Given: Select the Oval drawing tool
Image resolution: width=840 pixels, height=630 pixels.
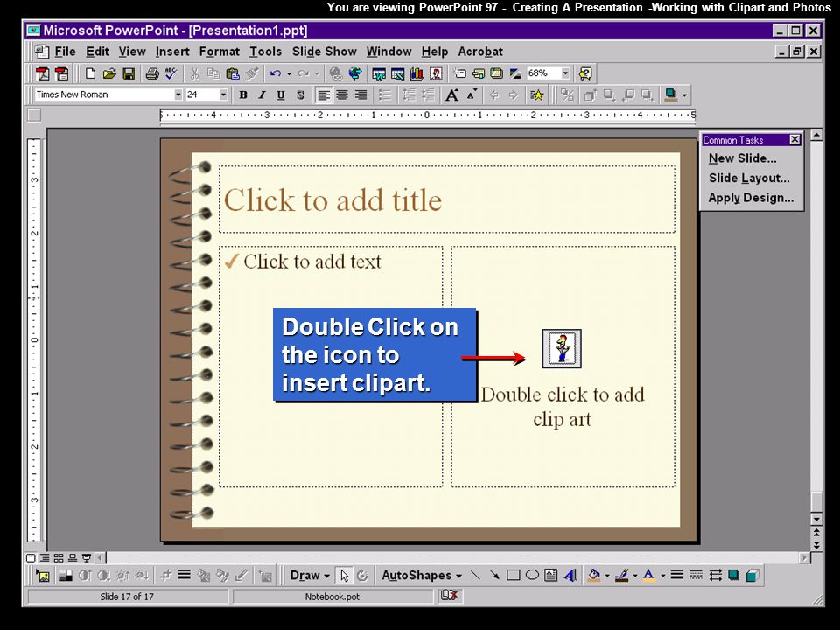Looking at the screenshot, I should (x=532, y=576).
